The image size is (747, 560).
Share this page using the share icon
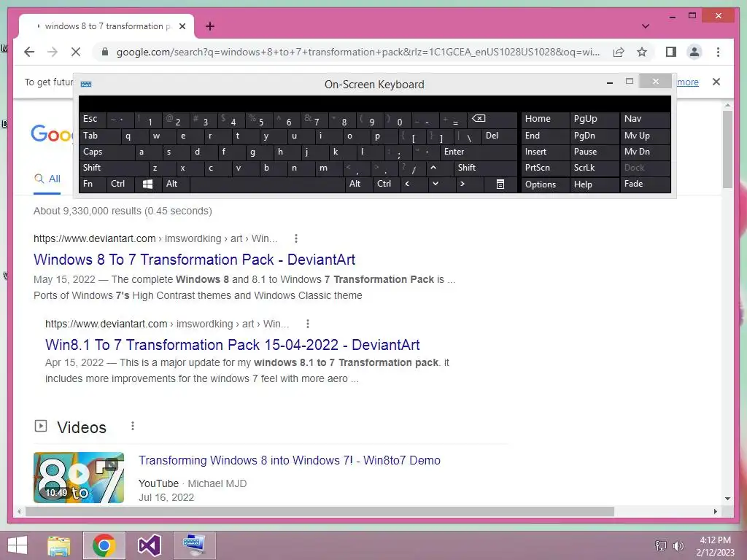point(619,52)
